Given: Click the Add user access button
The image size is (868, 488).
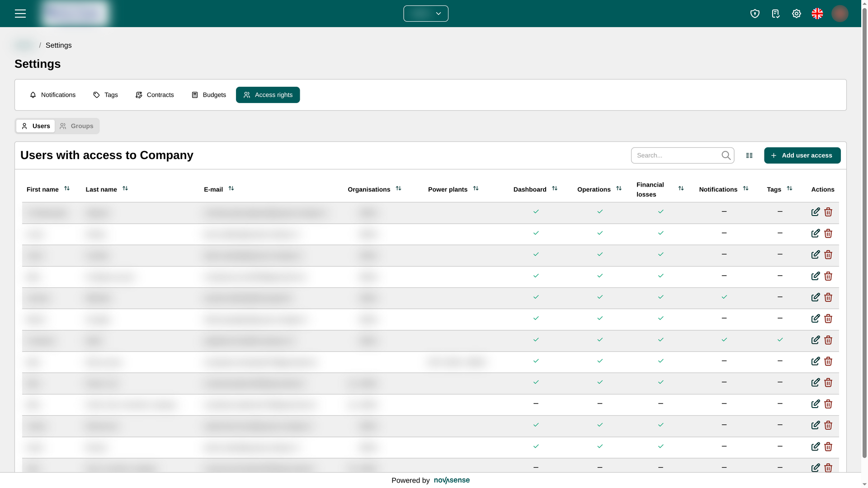Looking at the screenshot, I should (x=802, y=155).
